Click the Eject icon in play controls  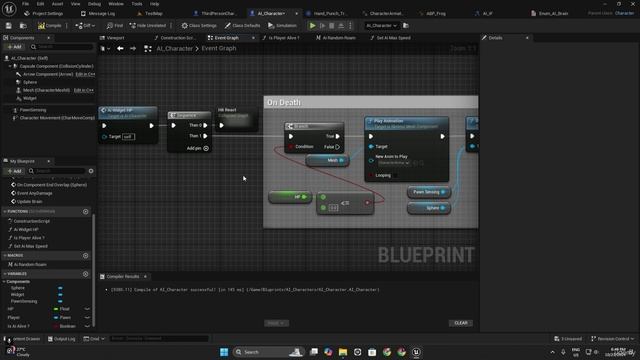341,26
